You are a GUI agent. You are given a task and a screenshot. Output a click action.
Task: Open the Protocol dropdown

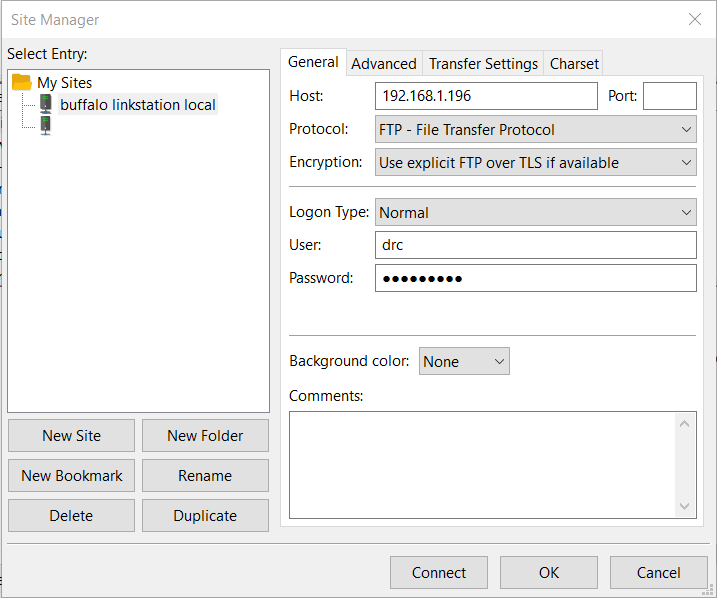coord(535,129)
